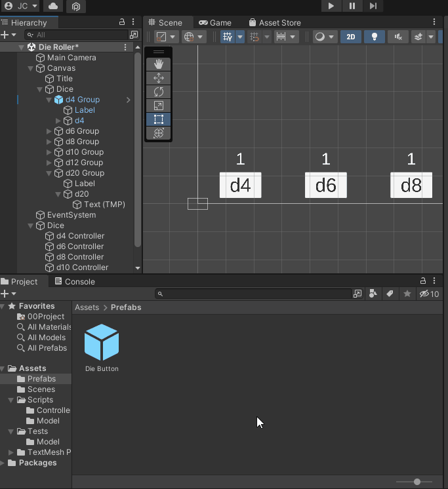Open Project panel three-dot menu
This screenshot has width=448, height=489.
[434, 281]
